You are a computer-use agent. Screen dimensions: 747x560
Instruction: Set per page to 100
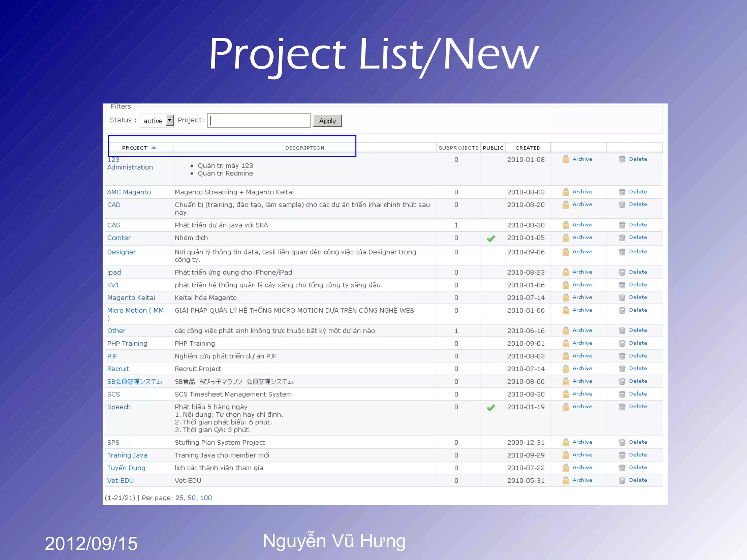206,498
